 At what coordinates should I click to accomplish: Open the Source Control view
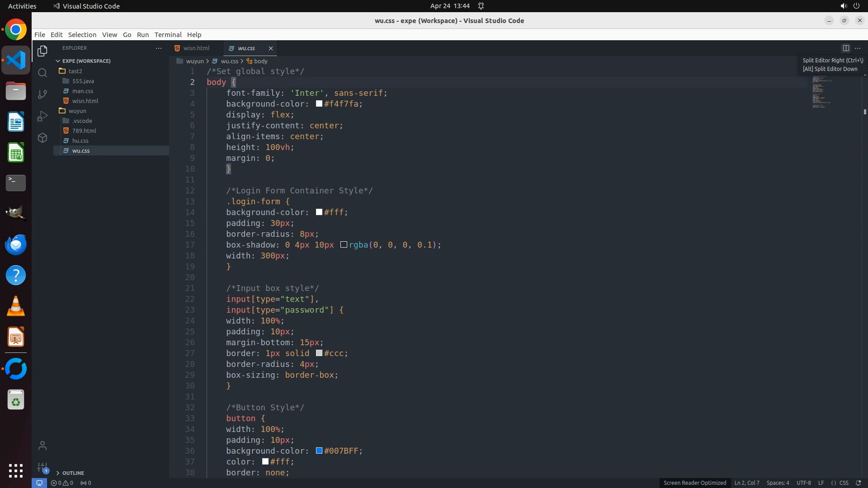tap(42, 94)
